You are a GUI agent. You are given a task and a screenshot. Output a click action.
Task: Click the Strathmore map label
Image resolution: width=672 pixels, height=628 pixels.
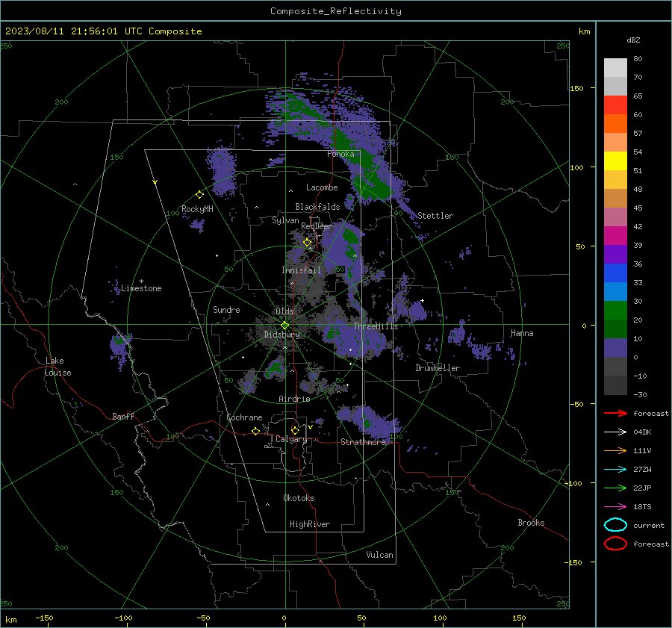(x=363, y=442)
